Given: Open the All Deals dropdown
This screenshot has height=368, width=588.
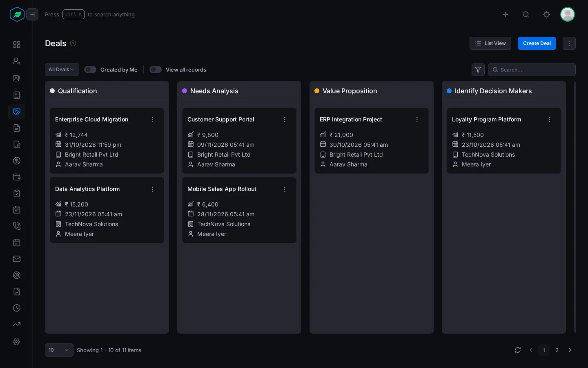Looking at the screenshot, I should pos(62,70).
